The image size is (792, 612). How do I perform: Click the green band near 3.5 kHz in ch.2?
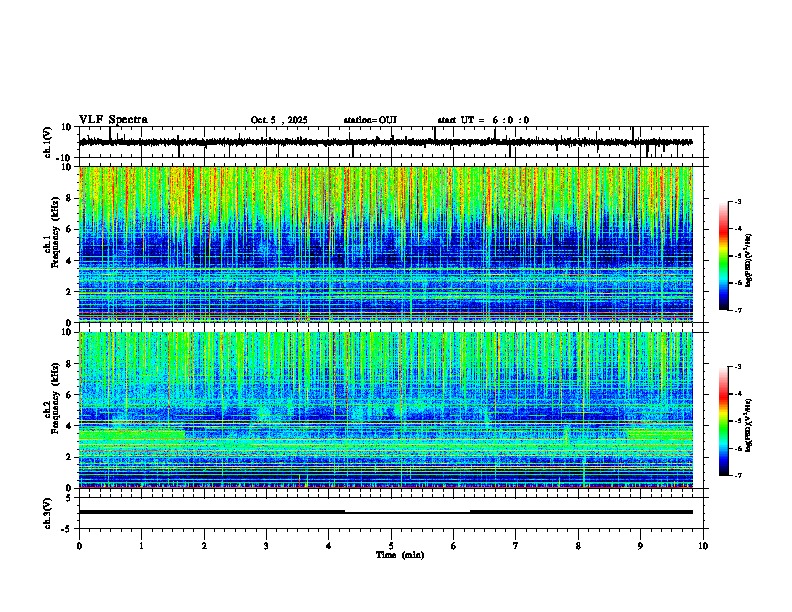[132, 435]
